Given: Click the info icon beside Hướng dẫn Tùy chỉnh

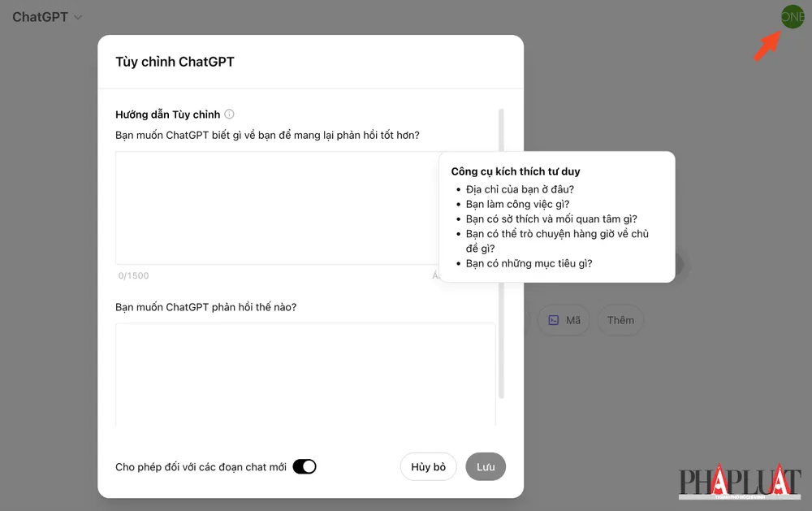Looking at the screenshot, I should coord(230,115).
